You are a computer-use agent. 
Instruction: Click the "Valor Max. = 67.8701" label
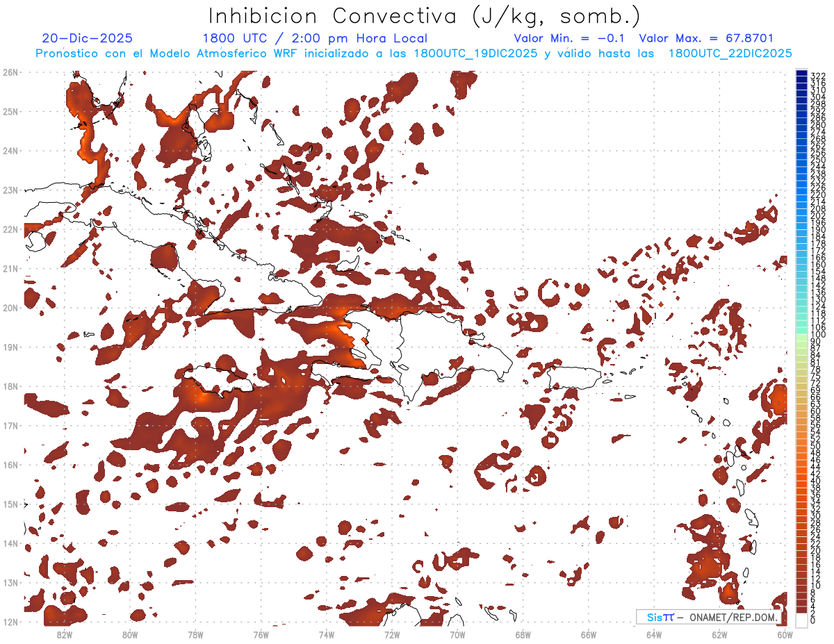[706, 39]
